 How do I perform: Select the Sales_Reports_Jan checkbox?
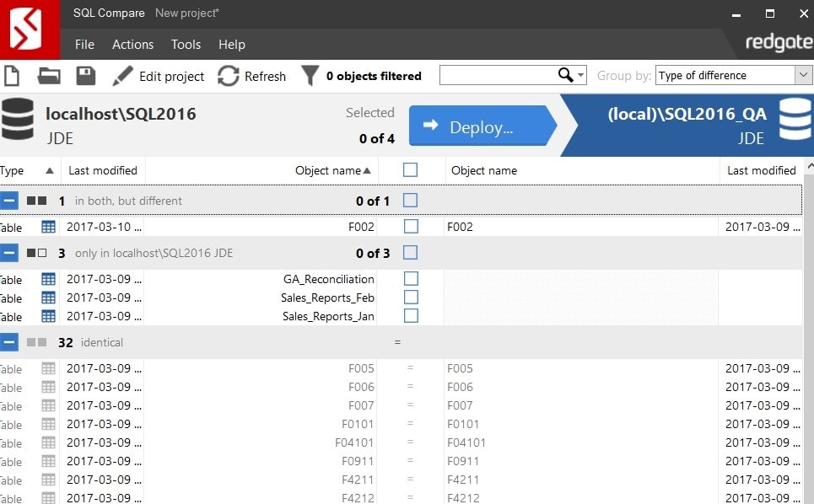411,316
